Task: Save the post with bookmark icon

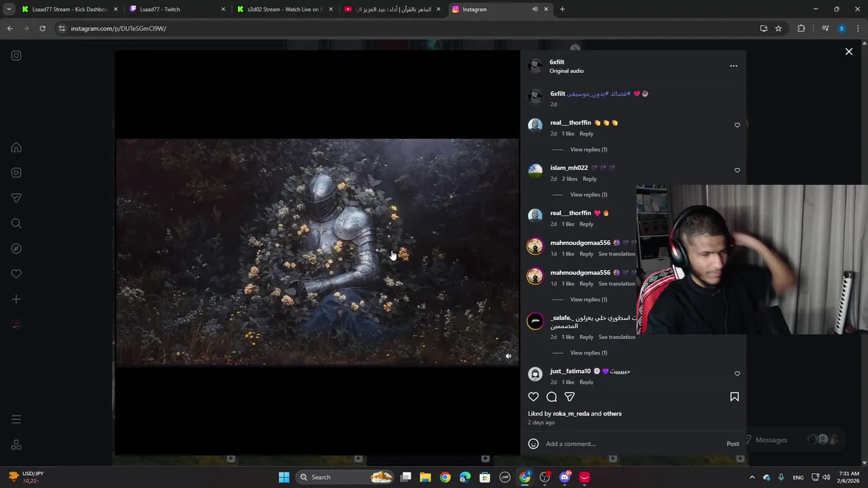Action: (734, 396)
